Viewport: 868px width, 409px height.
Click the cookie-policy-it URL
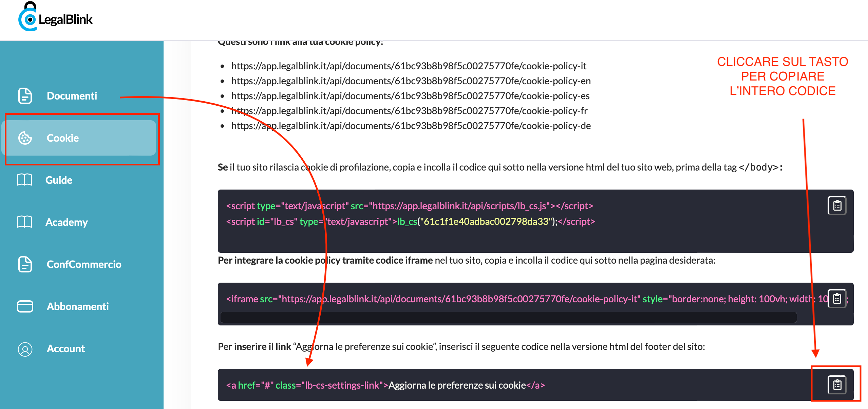click(409, 66)
